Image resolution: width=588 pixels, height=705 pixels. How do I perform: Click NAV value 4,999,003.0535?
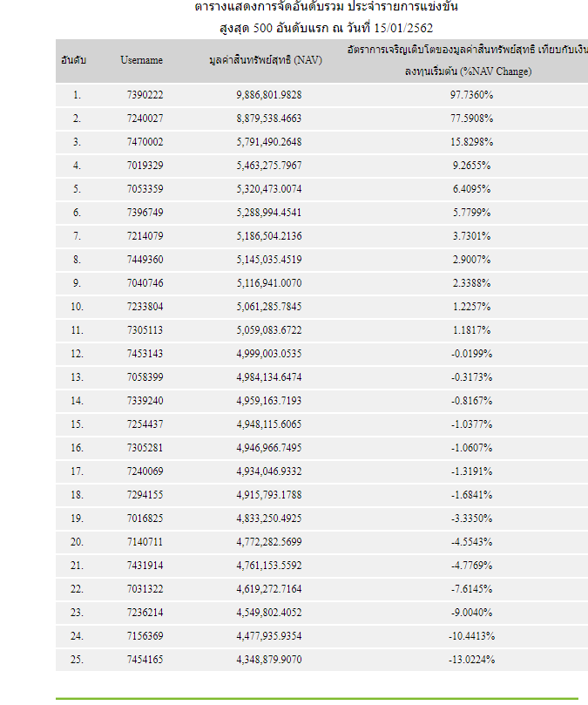[268, 353]
